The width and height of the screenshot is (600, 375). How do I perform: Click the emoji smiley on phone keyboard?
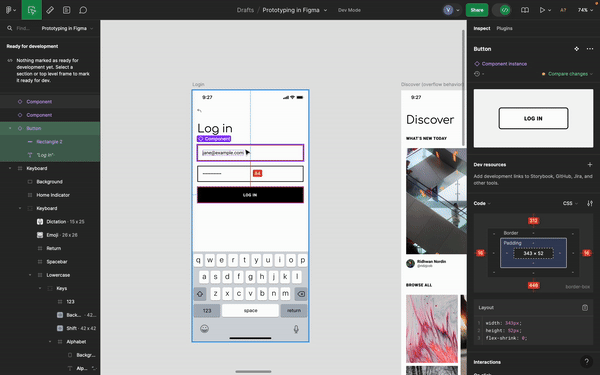coord(205,329)
